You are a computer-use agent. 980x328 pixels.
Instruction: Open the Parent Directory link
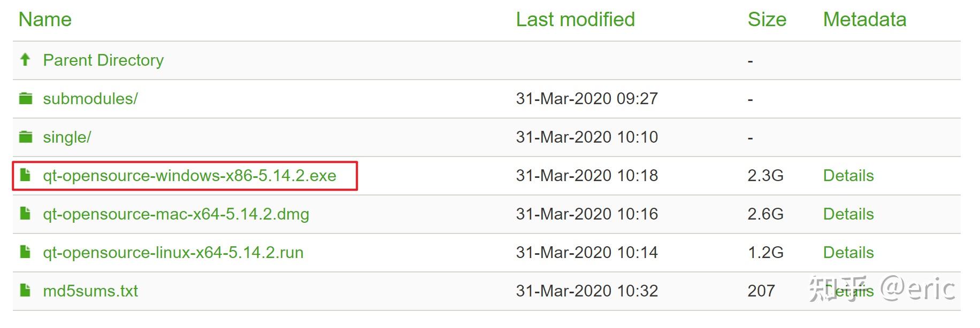pos(103,60)
